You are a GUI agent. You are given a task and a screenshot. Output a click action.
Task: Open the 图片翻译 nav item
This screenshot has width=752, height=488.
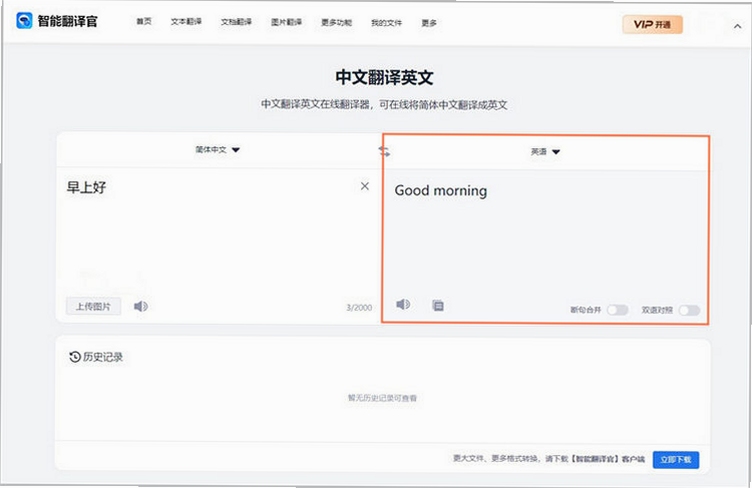[x=286, y=22]
